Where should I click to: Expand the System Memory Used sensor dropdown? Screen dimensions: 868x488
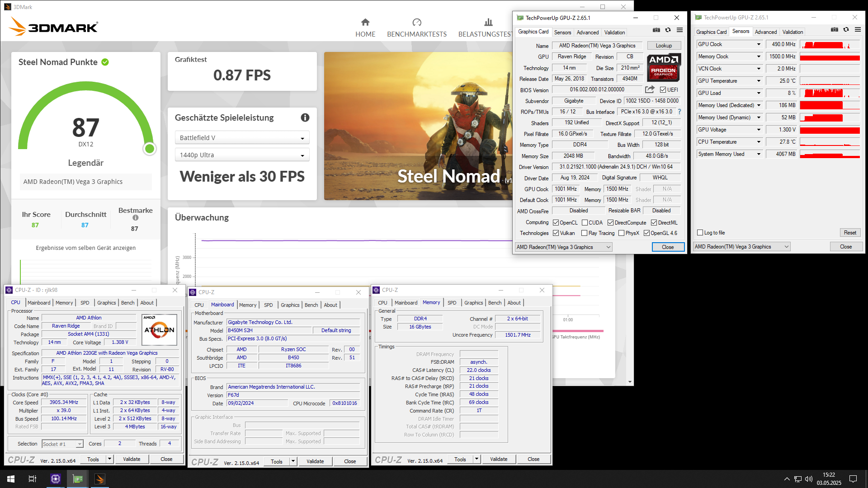pos(759,154)
